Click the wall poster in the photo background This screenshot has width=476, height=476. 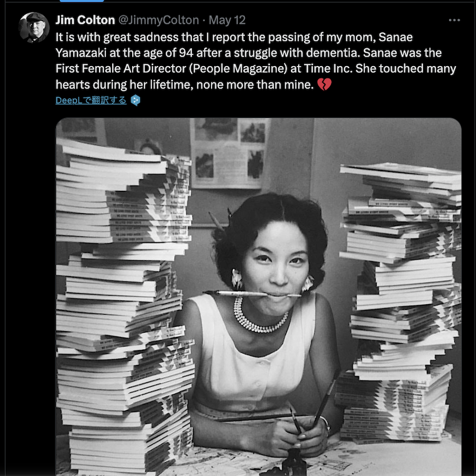click(x=228, y=153)
